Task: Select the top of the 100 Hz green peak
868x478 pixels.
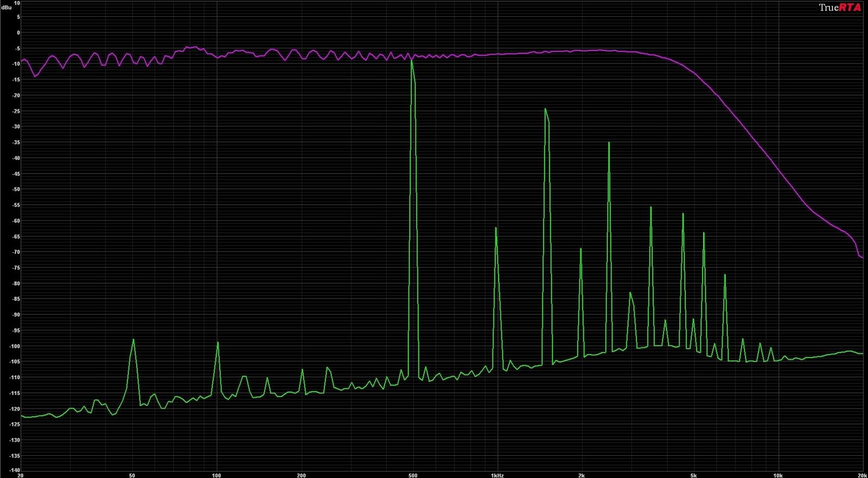Action: (218, 342)
